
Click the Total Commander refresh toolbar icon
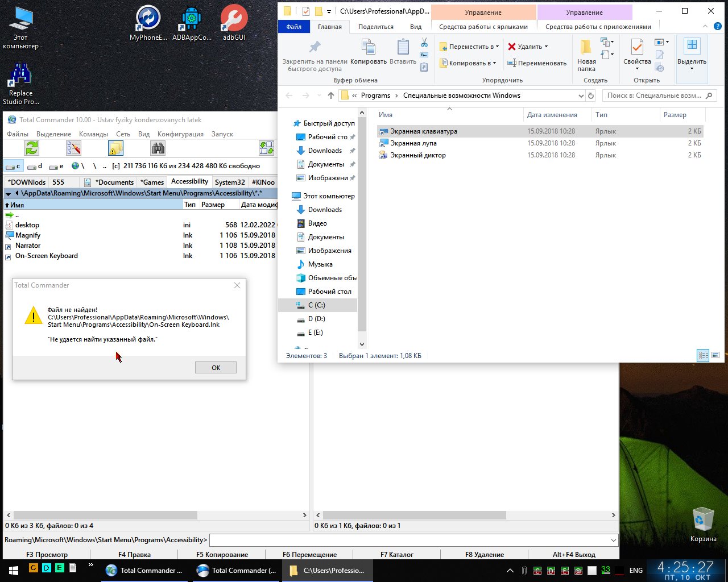pos(32,148)
